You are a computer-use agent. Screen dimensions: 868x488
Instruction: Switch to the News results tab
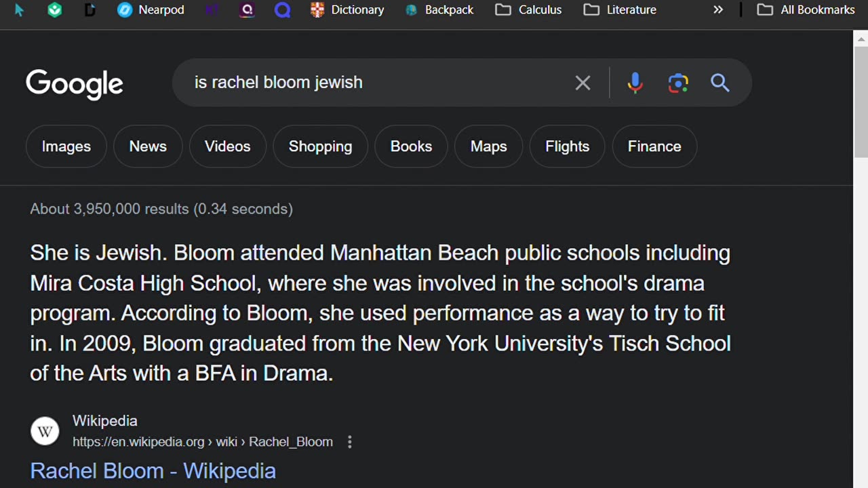point(148,146)
